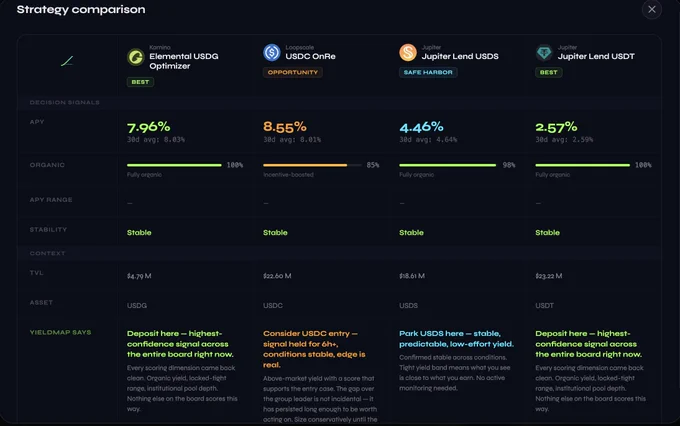Image resolution: width=680 pixels, height=426 pixels.
Task: Click the TVL row label
Action: [36, 273]
